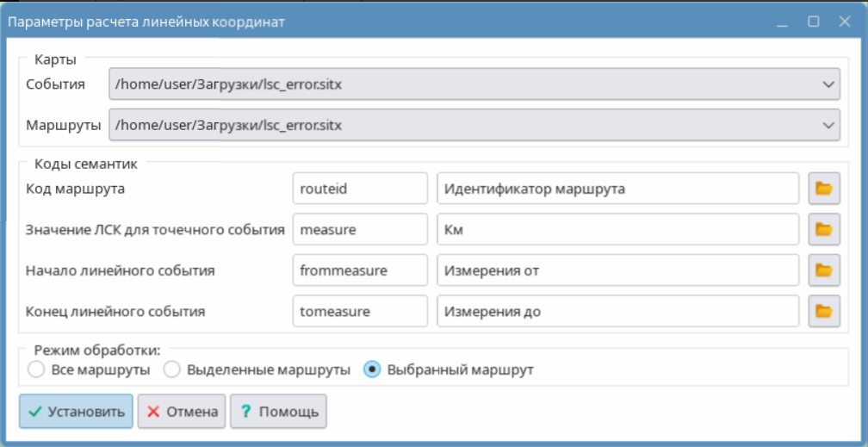Choose Выделенные маршруты processing mode

click(x=171, y=369)
